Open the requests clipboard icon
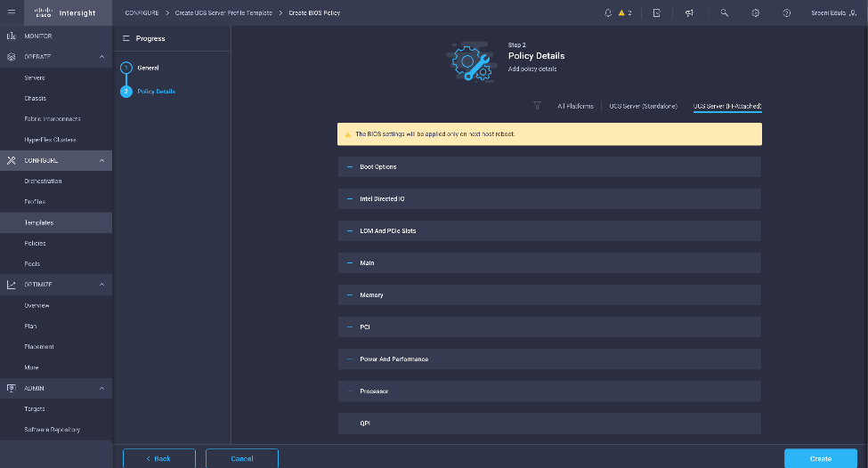The width and height of the screenshot is (868, 468). pyautogui.click(x=656, y=12)
